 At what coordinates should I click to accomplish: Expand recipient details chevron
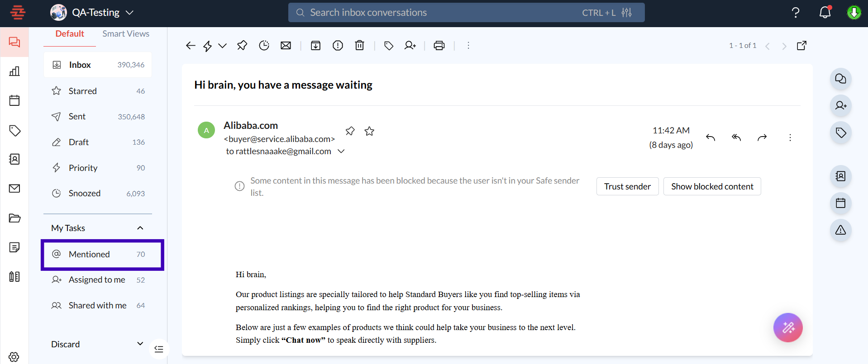tap(341, 151)
